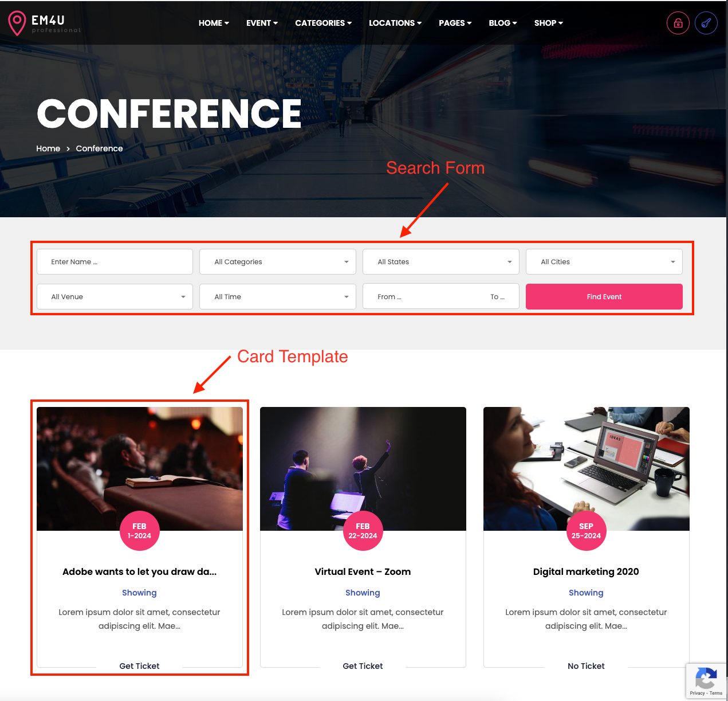The width and height of the screenshot is (728, 701).
Task: Click the SEP 25-2024 date badge
Action: coord(587,531)
